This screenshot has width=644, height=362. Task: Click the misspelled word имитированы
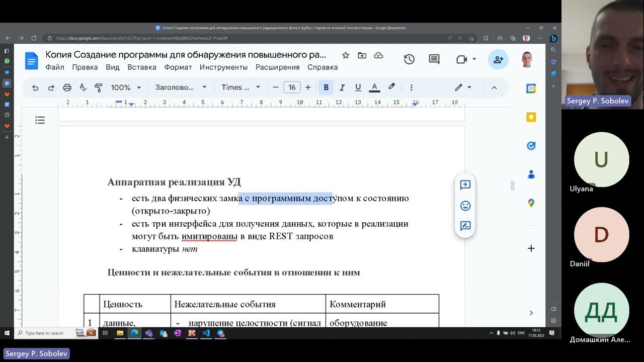click(x=209, y=236)
